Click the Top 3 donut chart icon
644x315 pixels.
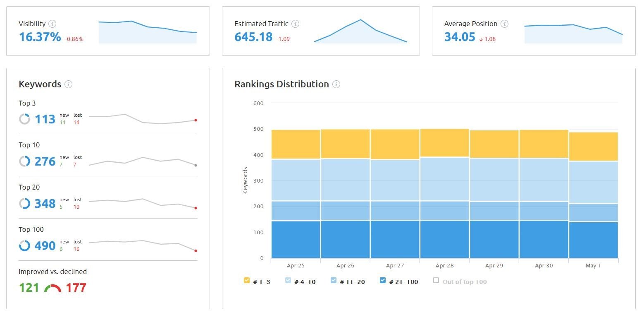(x=25, y=119)
